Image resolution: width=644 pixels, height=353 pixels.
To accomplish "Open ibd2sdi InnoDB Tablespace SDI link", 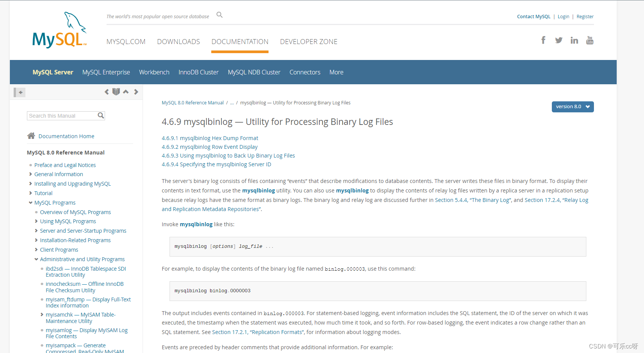I will pyautogui.click(x=86, y=272).
